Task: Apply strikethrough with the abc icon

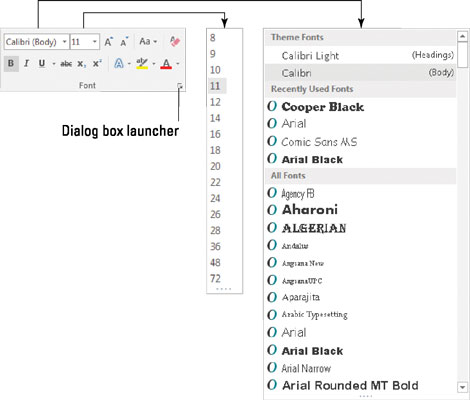Action: 66,64
